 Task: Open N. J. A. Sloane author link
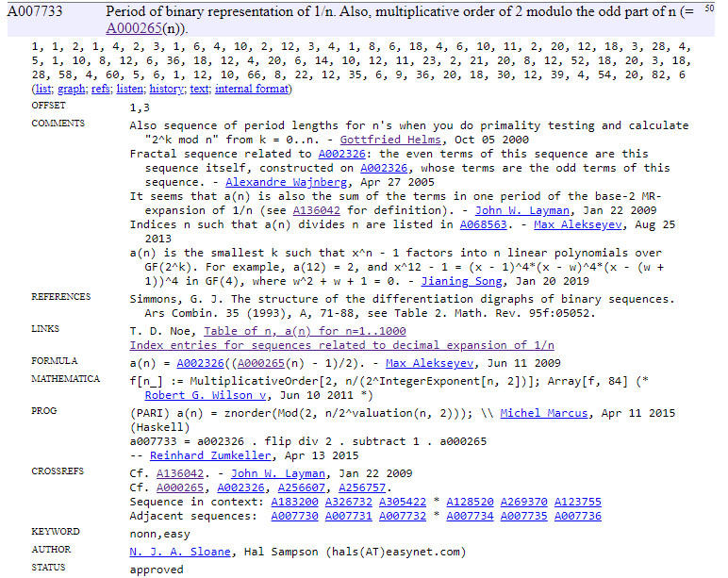point(180,552)
